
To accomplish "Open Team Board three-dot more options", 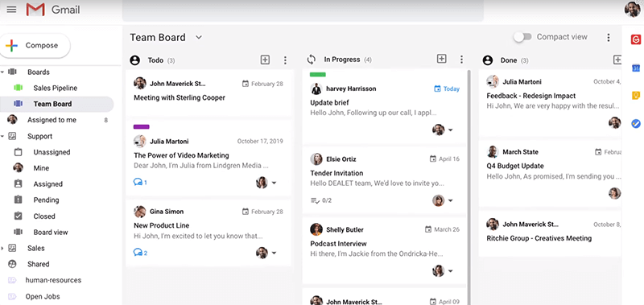I will (x=609, y=37).
